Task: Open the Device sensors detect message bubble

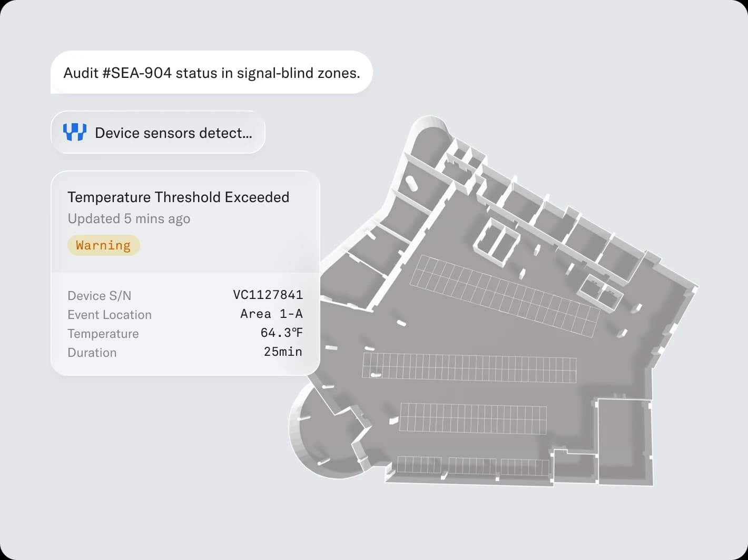Action: (x=158, y=132)
